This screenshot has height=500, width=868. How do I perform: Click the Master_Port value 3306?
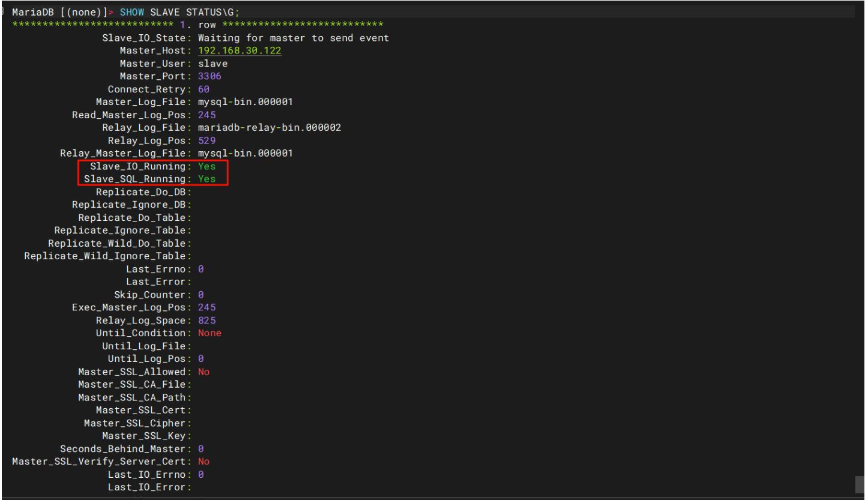[x=209, y=76]
